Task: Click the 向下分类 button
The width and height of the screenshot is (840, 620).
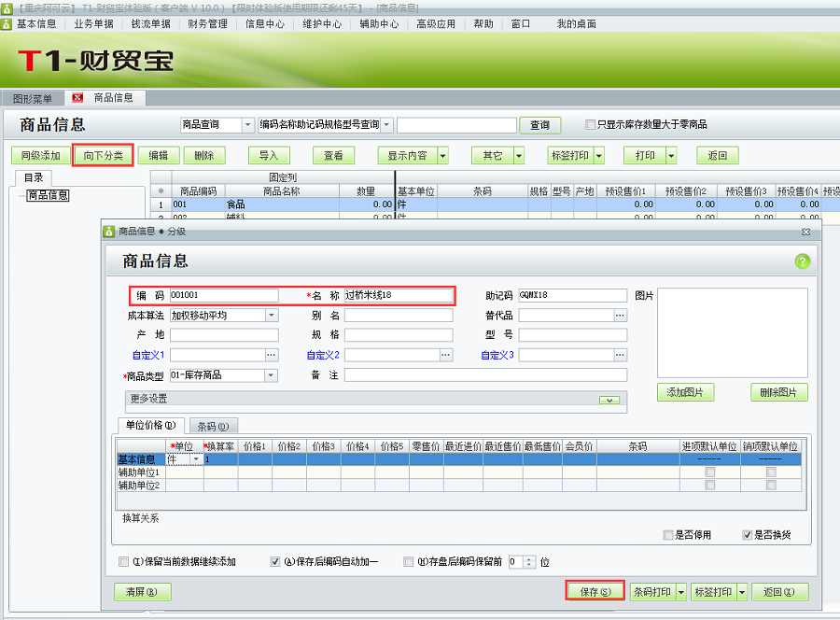Action: pos(104,156)
